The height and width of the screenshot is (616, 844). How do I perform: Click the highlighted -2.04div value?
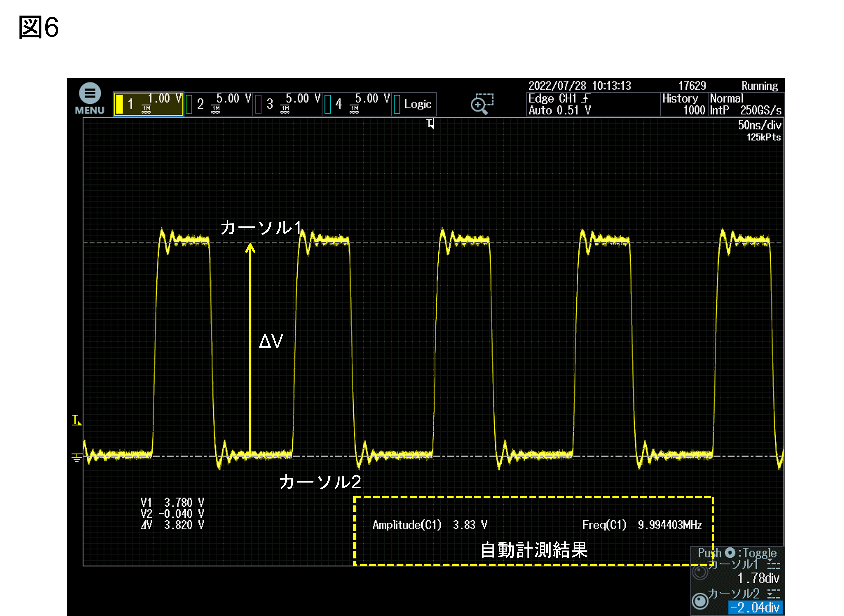tap(755, 607)
